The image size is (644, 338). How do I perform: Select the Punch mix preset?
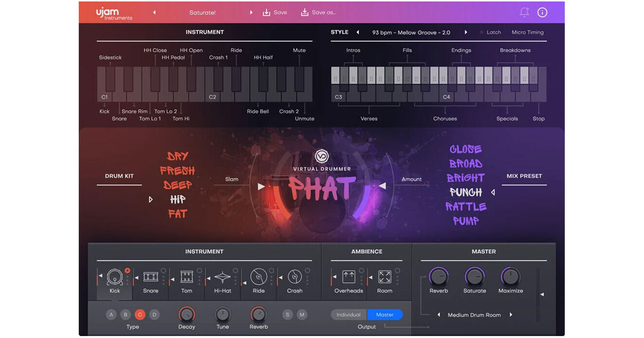[466, 192]
